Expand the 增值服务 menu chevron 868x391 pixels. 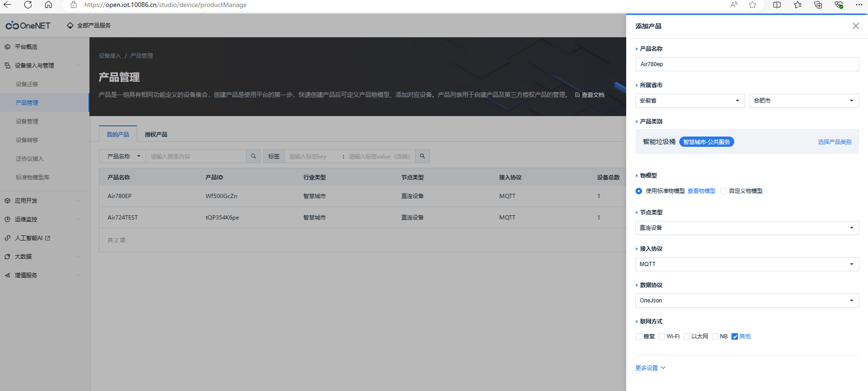coord(78,275)
